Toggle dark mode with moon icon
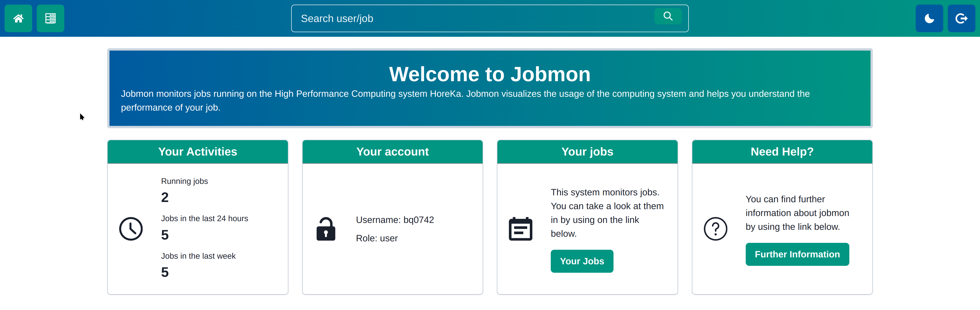 point(929,18)
